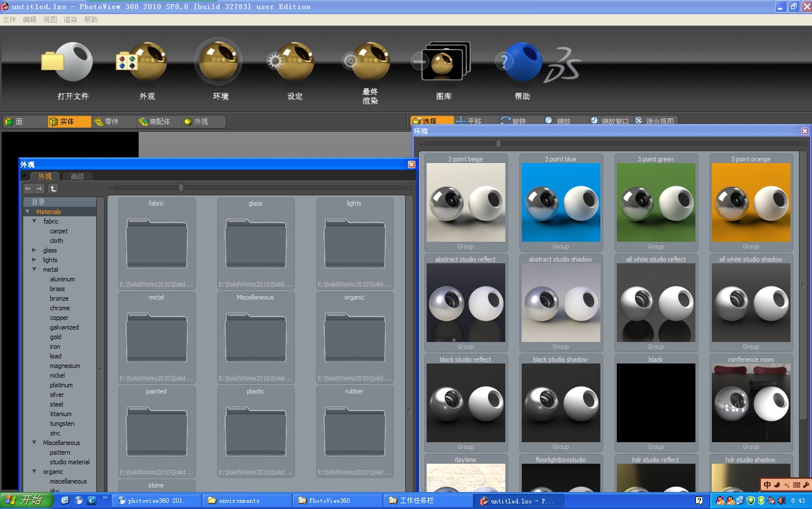Switch to the 高级 advanced tab
This screenshot has width=812, height=509.
pyautogui.click(x=78, y=177)
